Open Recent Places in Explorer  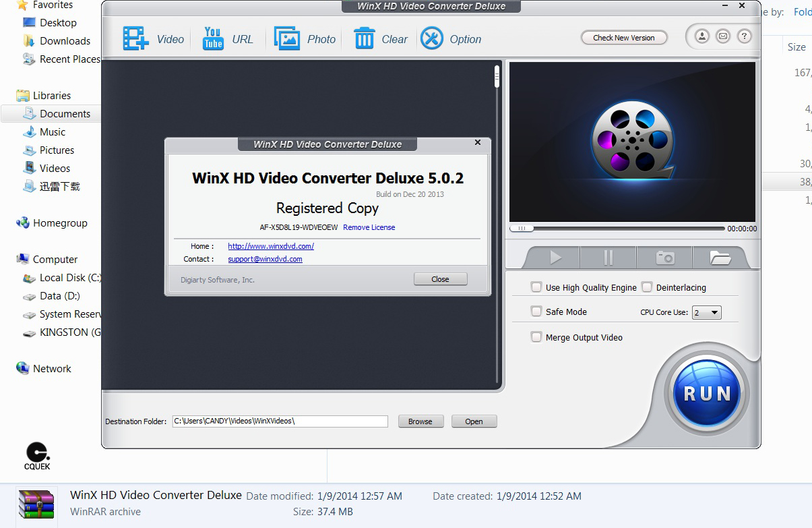click(x=61, y=59)
